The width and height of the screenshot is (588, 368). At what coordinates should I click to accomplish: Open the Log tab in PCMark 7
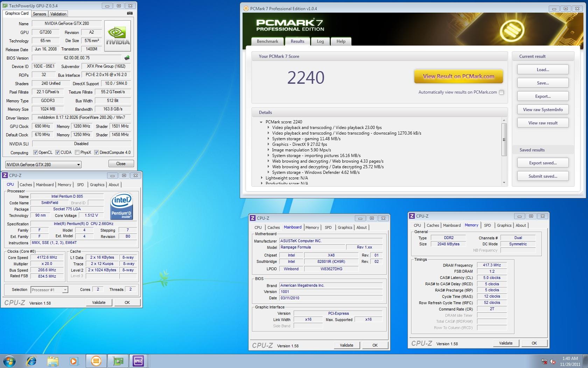click(x=320, y=41)
